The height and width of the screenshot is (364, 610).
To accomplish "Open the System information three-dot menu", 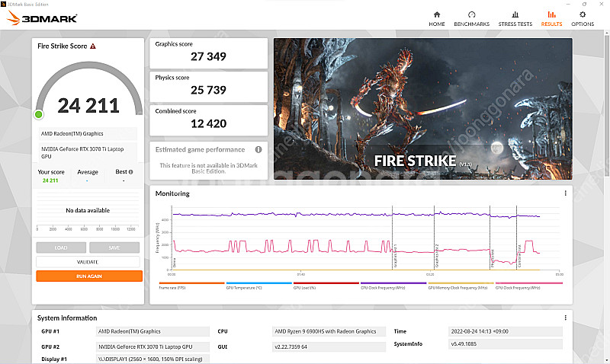I will point(565,318).
